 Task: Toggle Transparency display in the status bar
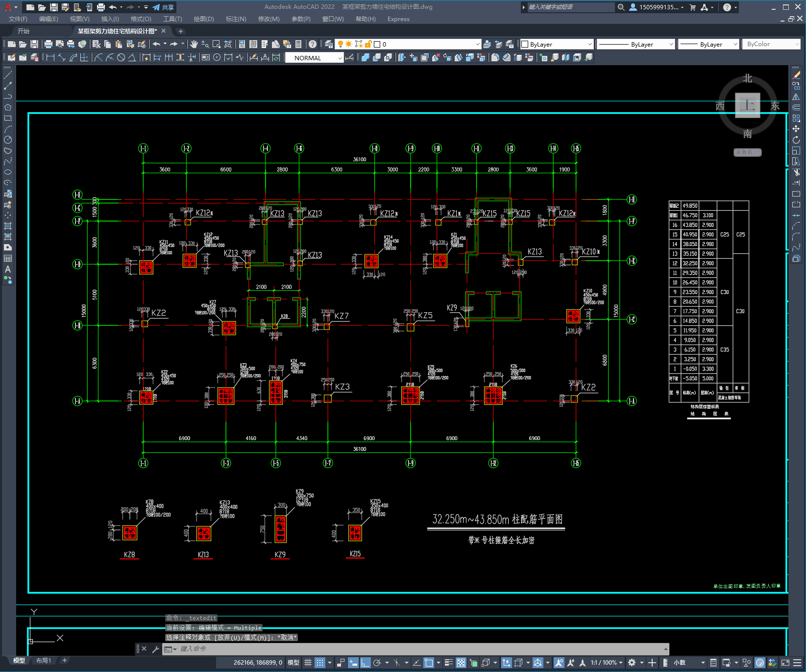coord(461,663)
